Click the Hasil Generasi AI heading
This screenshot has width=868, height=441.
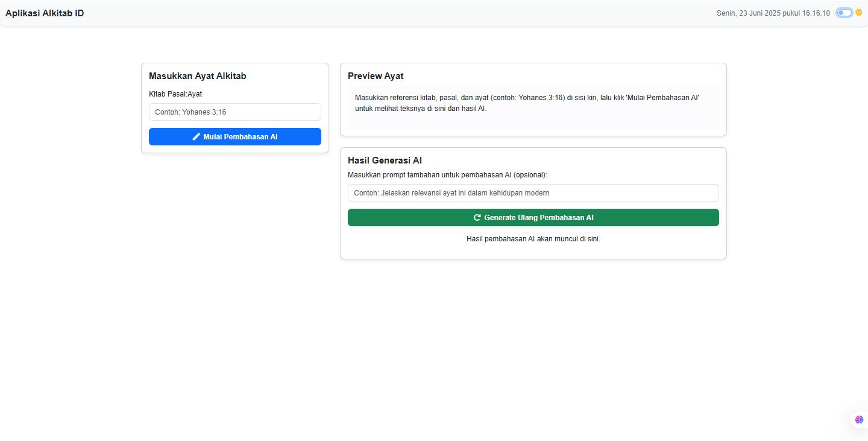[x=385, y=160]
